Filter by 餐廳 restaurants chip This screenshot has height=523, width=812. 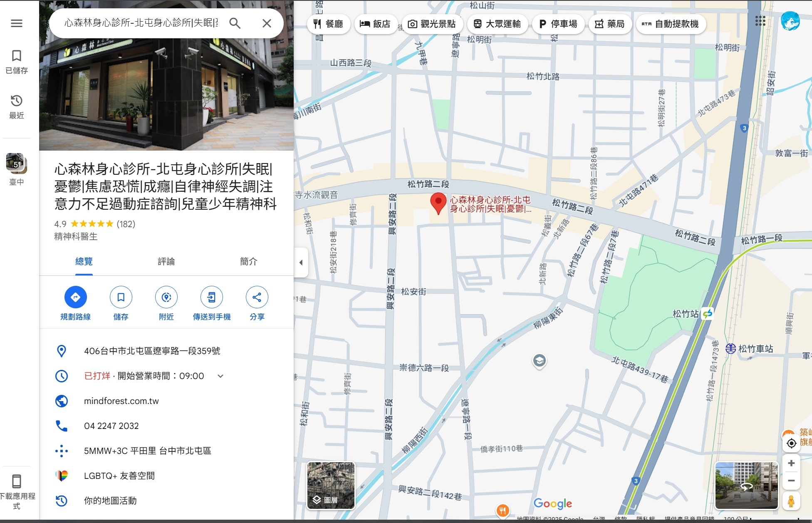click(x=328, y=24)
